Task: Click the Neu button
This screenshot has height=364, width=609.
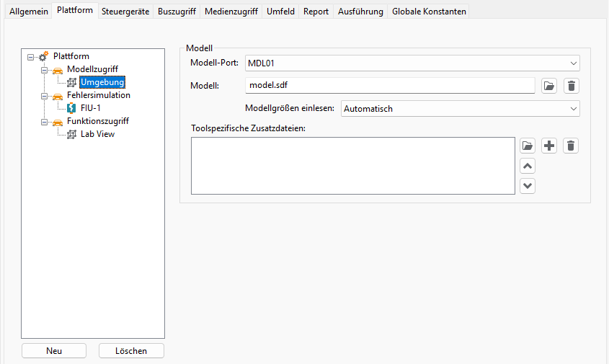Action: coord(54,351)
